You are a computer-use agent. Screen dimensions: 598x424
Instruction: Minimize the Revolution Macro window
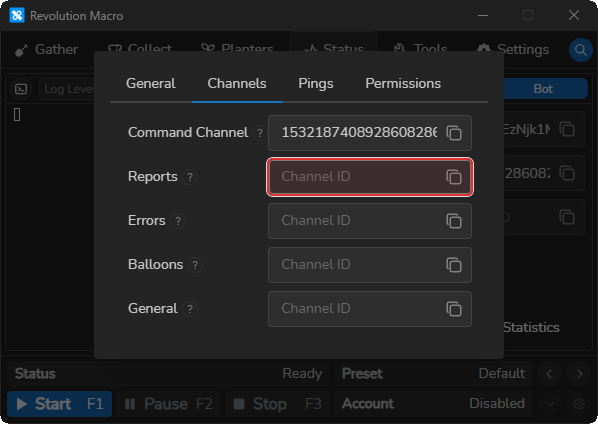[483, 15]
